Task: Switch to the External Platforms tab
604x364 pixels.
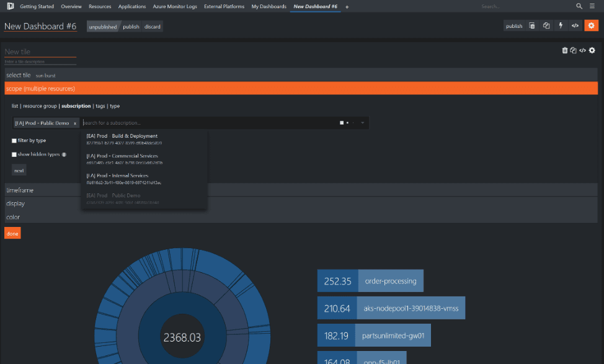Action: pos(224,7)
